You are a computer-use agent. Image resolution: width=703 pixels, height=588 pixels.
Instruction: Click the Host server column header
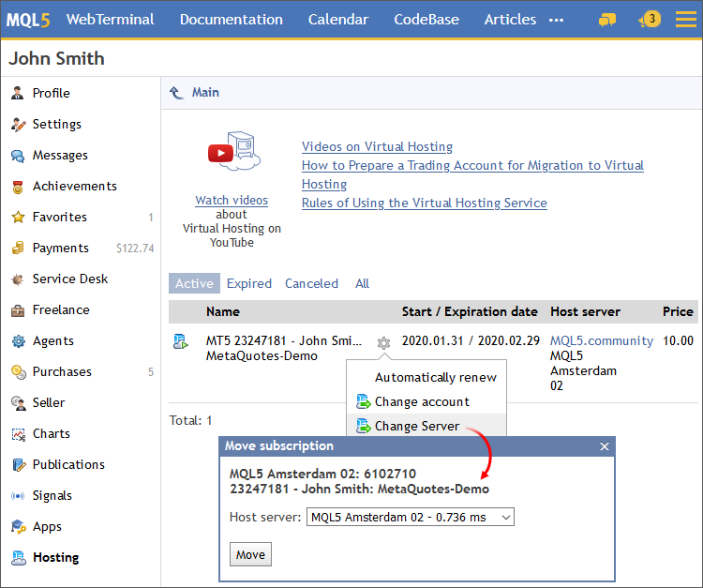click(x=585, y=311)
